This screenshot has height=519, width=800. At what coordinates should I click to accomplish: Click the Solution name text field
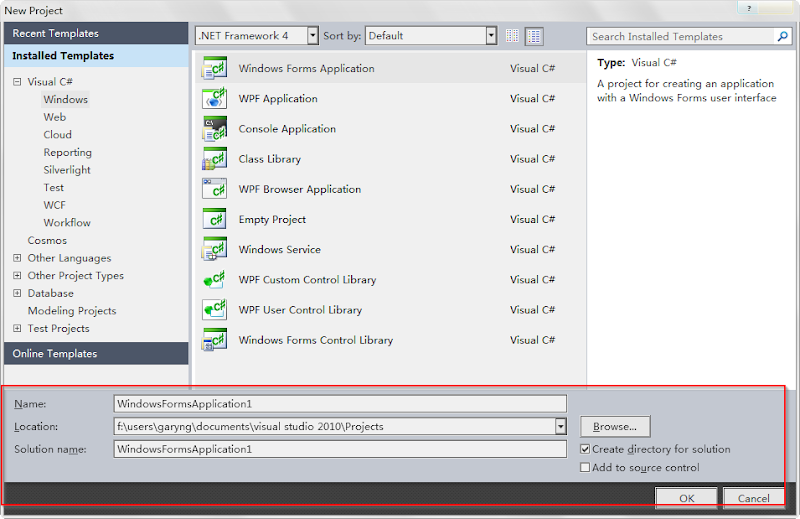coord(340,449)
